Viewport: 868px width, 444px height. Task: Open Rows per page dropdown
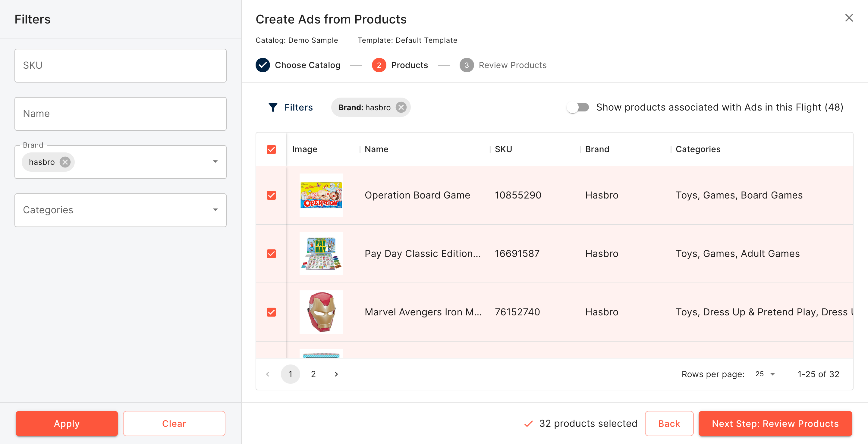point(765,374)
